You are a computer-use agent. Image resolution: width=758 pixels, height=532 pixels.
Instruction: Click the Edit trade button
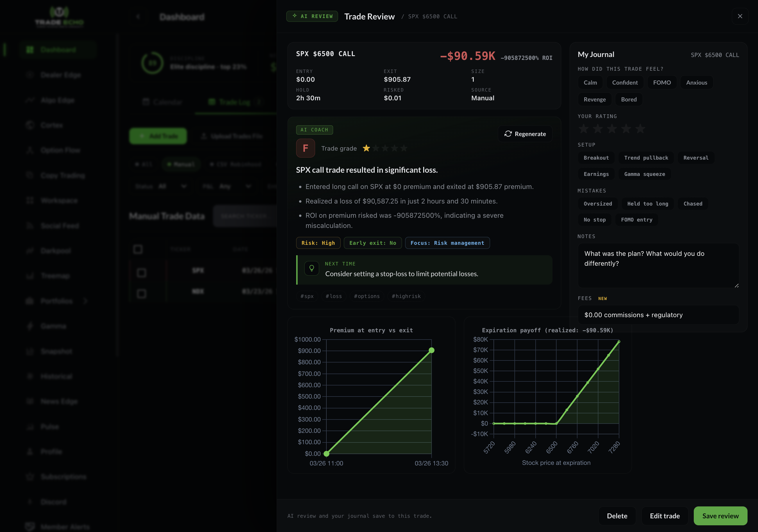coord(665,516)
